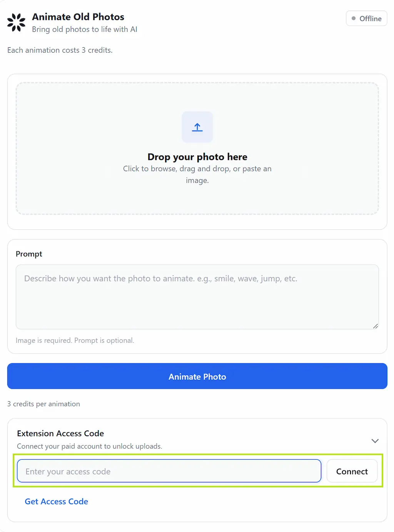Click the Animate Old Photos starburst logo
Screen dimensions: 394x532
[x=16, y=22]
